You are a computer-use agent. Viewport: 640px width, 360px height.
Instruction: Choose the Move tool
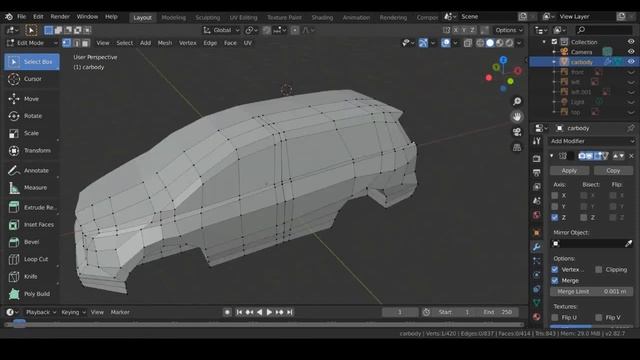click(x=32, y=99)
